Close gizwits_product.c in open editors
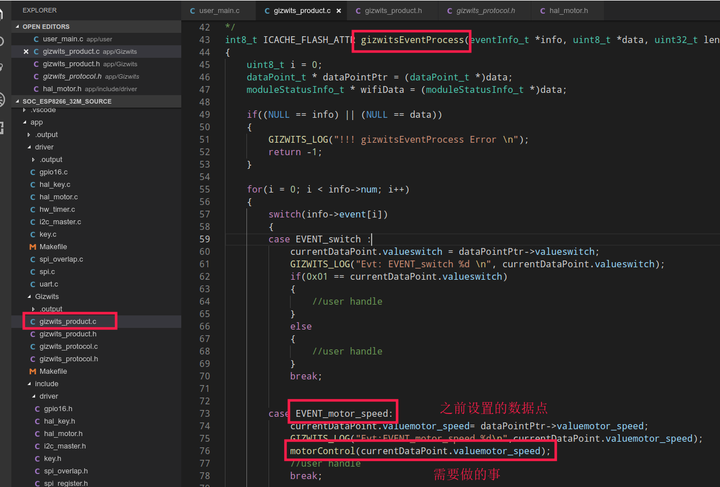 pyautogui.click(x=26, y=51)
